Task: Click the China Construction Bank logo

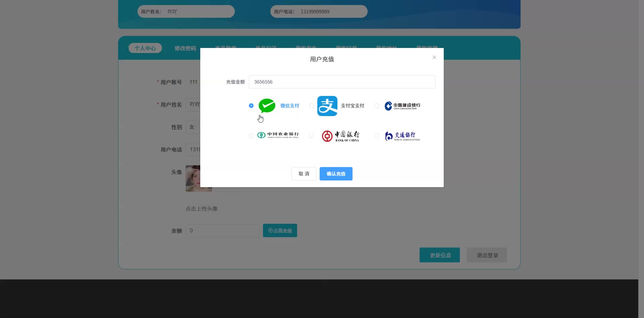Action: coord(402,106)
